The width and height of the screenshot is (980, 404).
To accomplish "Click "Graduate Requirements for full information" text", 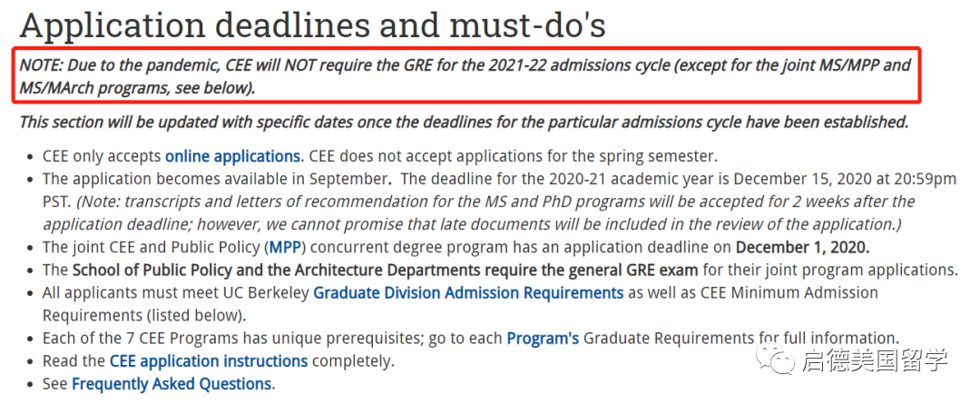I will click(741, 338).
